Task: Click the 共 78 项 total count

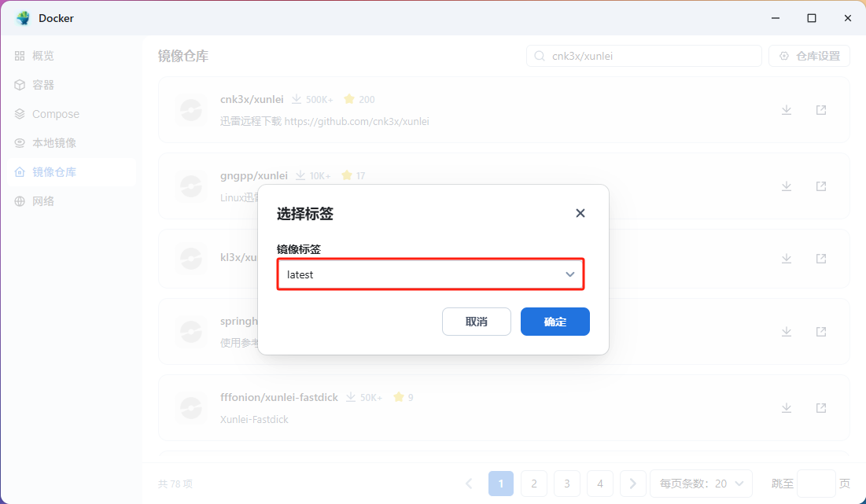Action: pyautogui.click(x=175, y=484)
